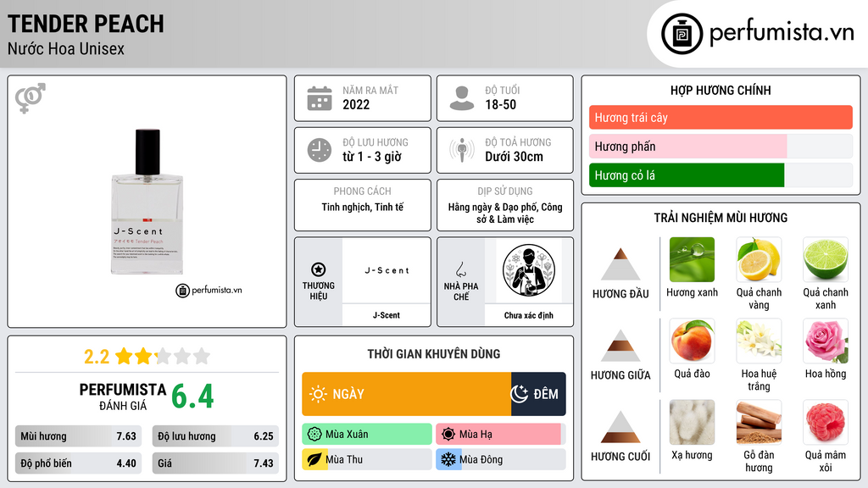Click the Hương cỏ lá accord bar
Viewport: 868px width, 488px height.
point(721,175)
